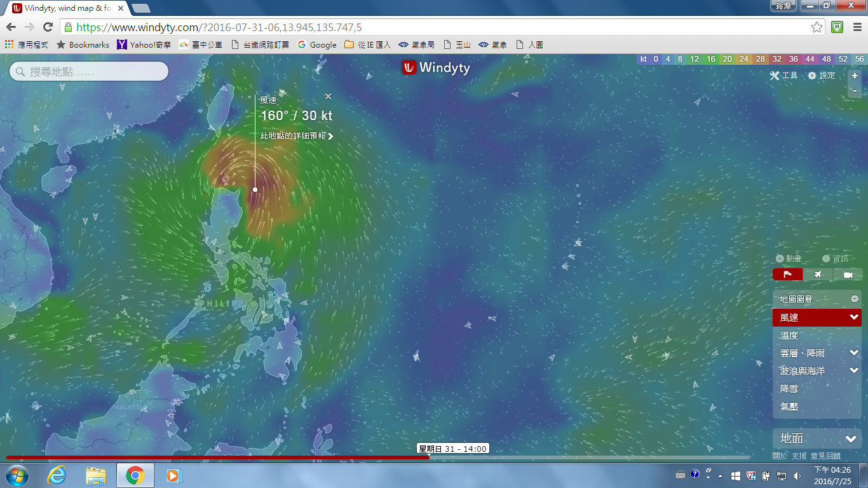Zoom in the map with plus button

click(x=855, y=76)
